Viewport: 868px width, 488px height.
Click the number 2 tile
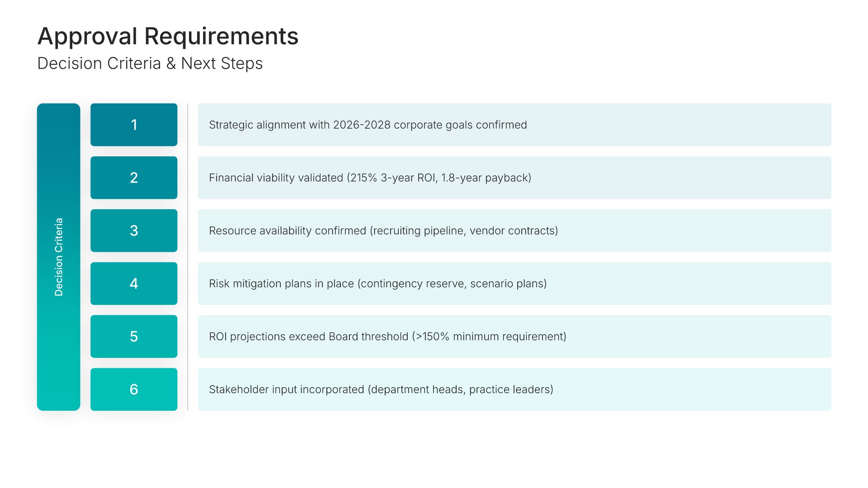(134, 178)
